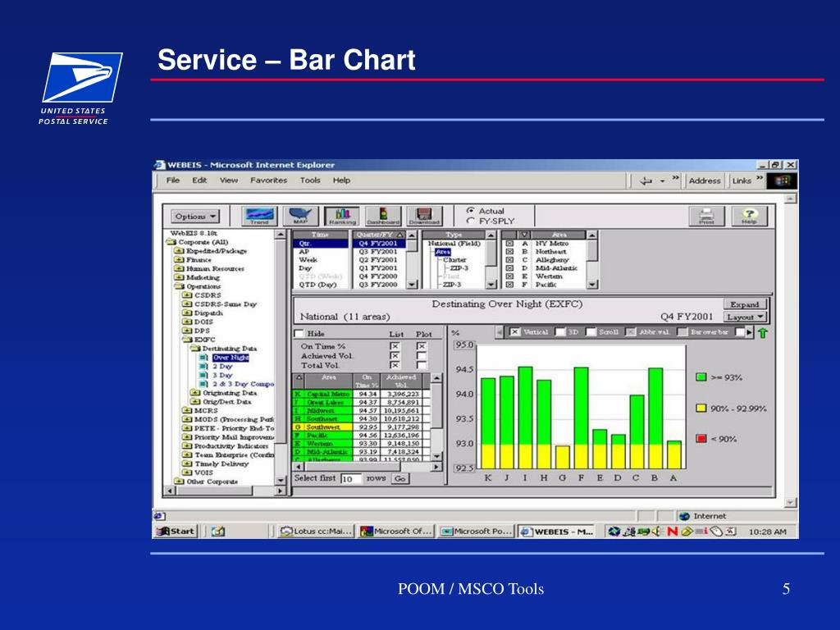The width and height of the screenshot is (840, 630).
Task: Open the Help question mark icon
Action: point(750,217)
